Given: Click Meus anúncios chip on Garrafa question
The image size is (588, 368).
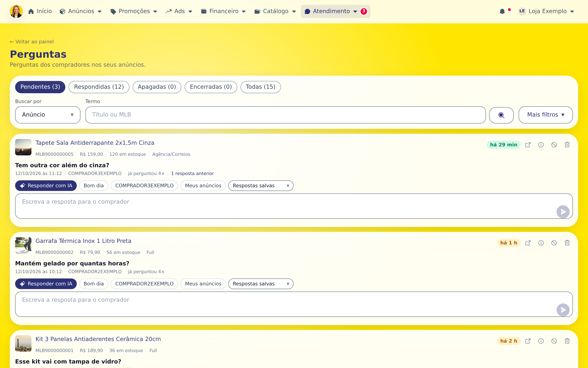Looking at the screenshot, I should coord(203,284).
